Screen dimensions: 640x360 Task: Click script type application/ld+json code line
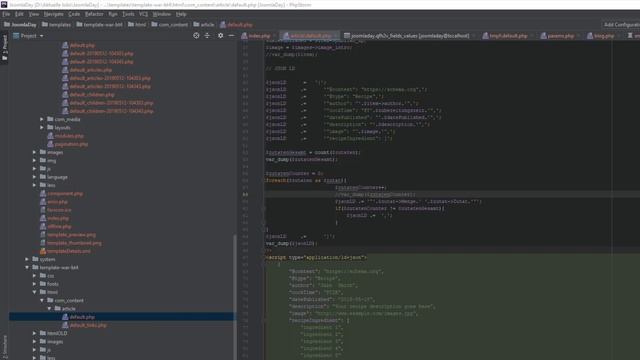coord(316,258)
